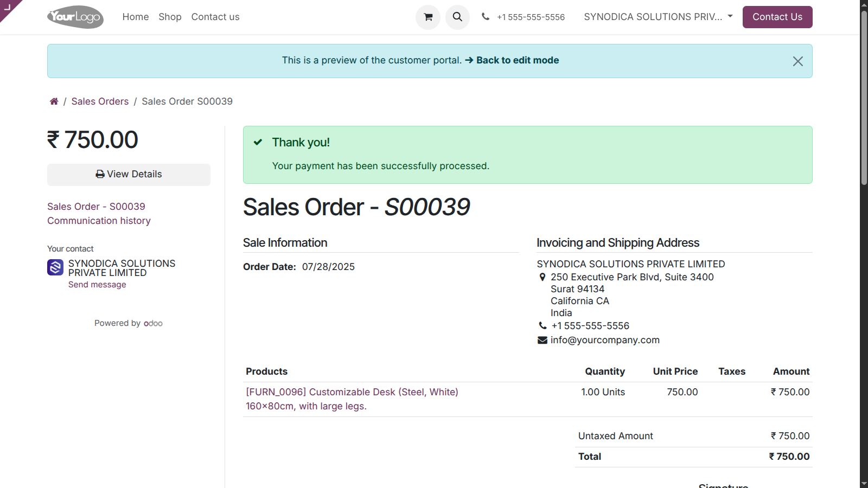Click the page vertical scrollbar thumb
The width and height of the screenshot is (868, 488).
coord(864,98)
